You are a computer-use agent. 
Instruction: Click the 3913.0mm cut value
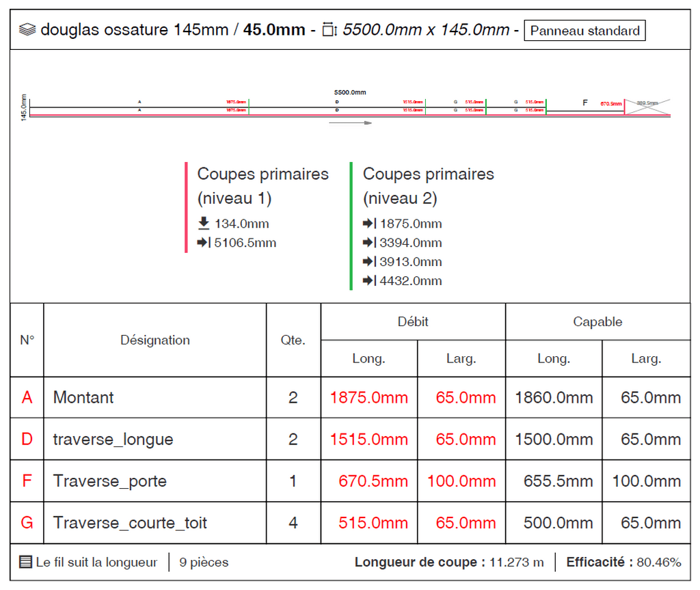[x=411, y=262]
